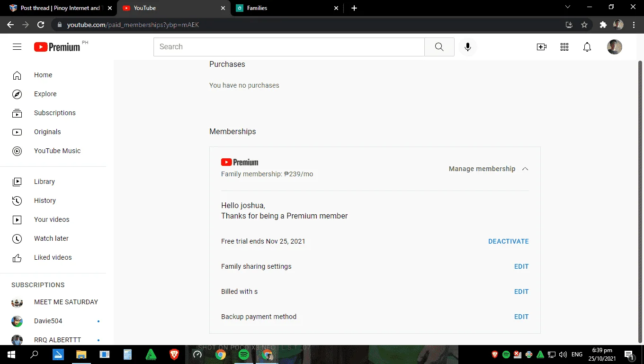Viewport: 644px width, 364px height.
Task: Start voice search with the microphone
Action: click(x=468, y=47)
